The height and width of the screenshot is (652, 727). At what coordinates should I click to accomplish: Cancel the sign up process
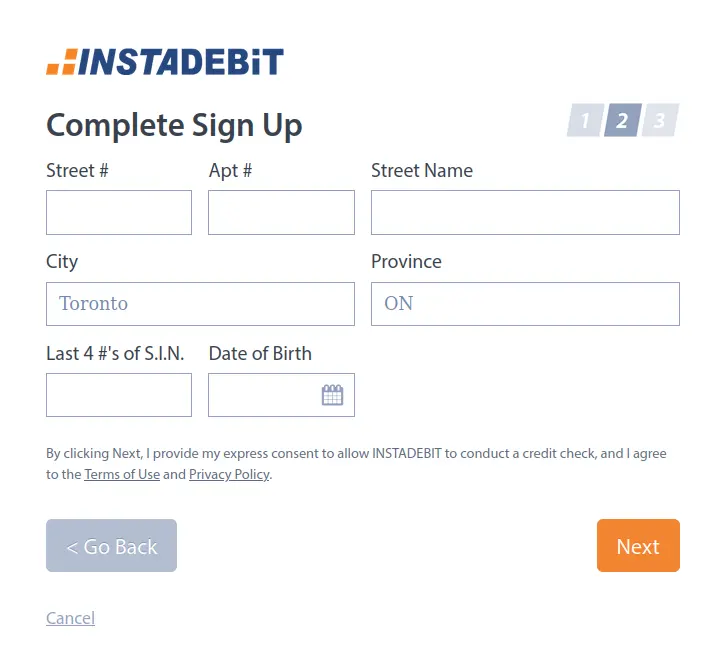pyautogui.click(x=70, y=618)
